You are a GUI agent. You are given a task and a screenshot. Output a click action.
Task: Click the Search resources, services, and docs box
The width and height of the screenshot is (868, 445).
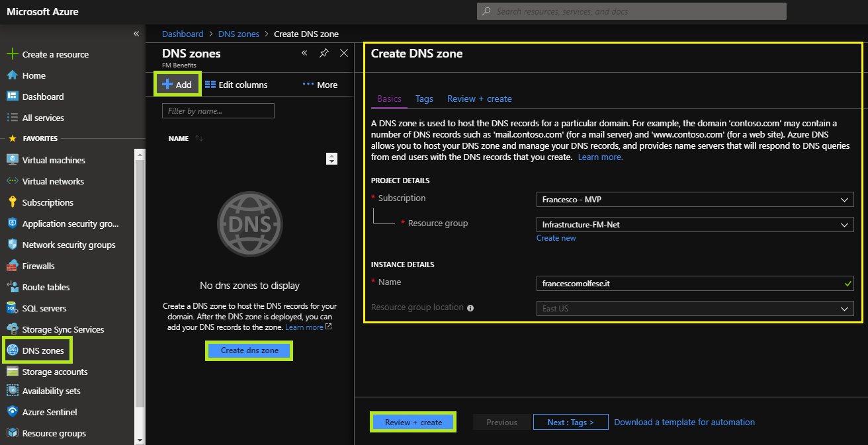632,11
